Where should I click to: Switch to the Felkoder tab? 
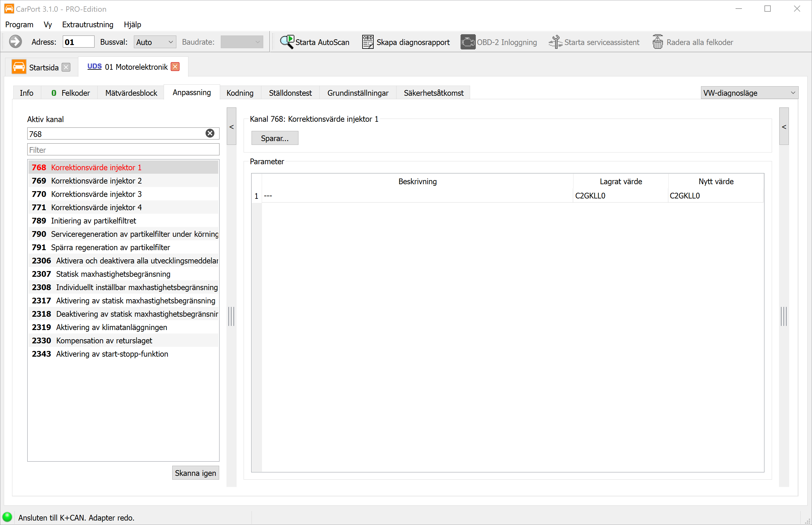70,93
